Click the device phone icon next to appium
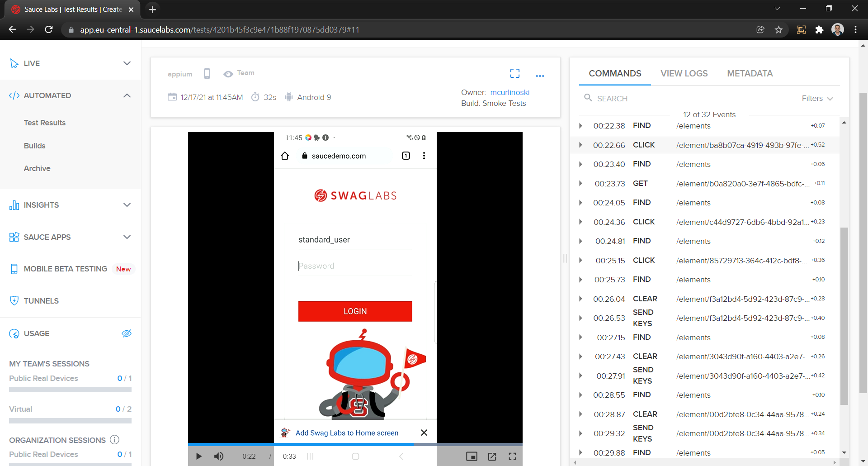The height and width of the screenshot is (466, 868). coord(207,73)
